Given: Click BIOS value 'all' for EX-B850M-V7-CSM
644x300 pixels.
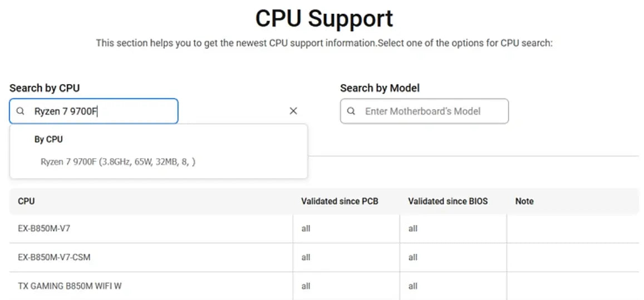Looking at the screenshot, I should (x=412, y=258).
